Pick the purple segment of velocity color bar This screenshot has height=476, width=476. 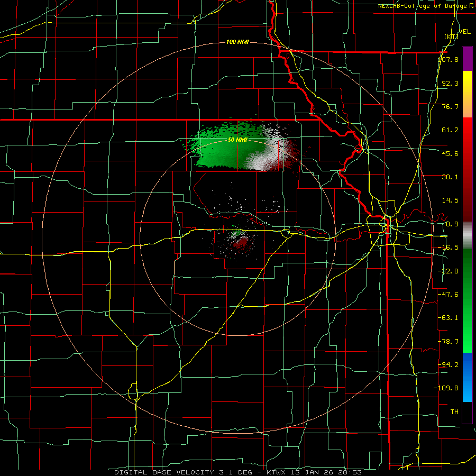[x=467, y=59]
